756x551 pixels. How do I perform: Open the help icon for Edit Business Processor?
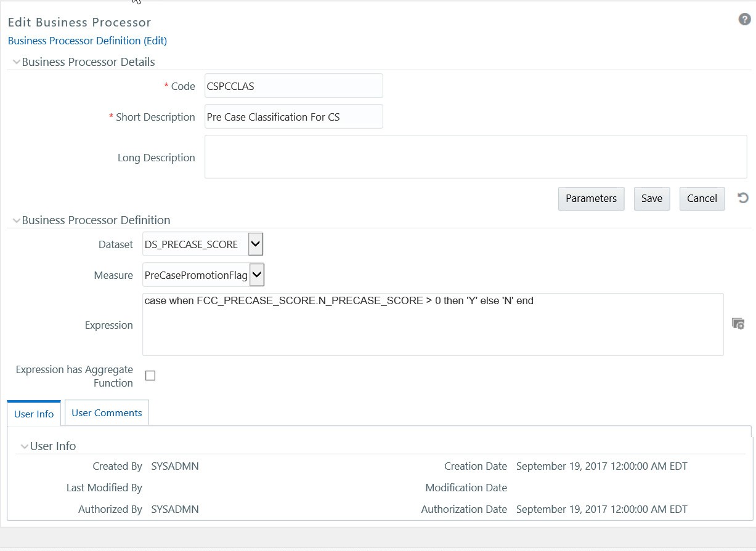point(744,19)
